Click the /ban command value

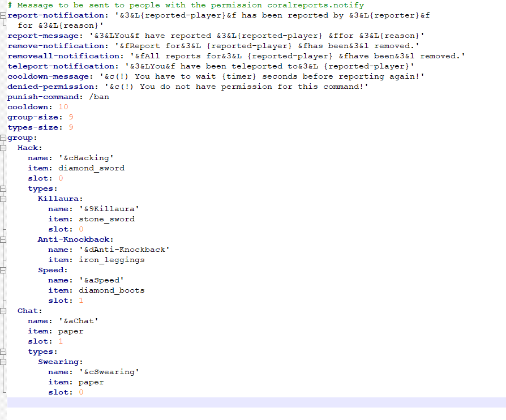(99, 97)
